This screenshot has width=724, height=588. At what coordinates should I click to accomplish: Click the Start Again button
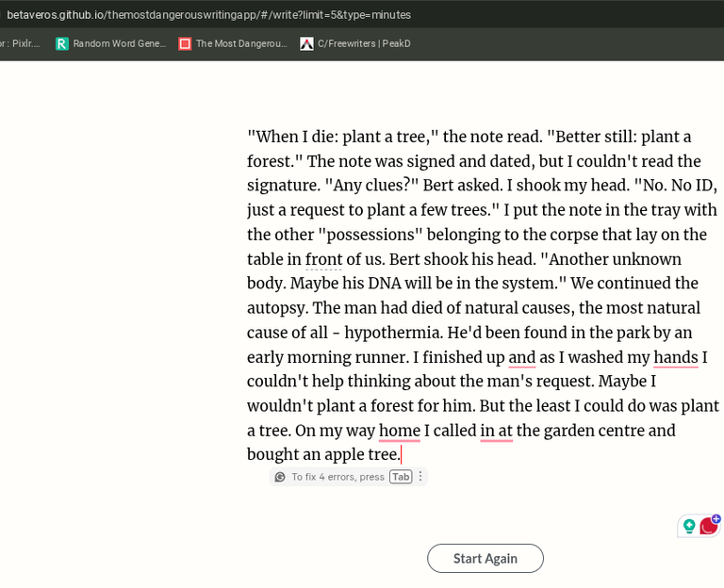click(485, 558)
